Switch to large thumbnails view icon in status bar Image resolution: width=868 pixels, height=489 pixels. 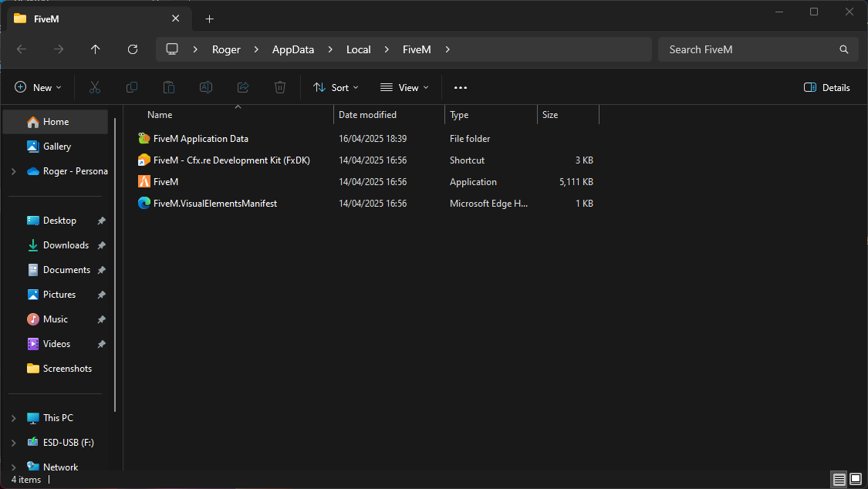point(856,479)
